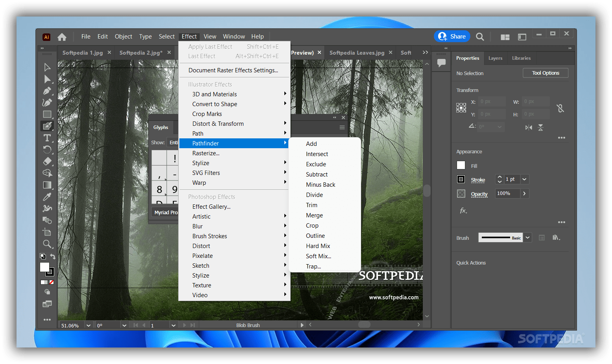The width and height of the screenshot is (612, 364).
Task: Select the Eyedropper tool
Action: point(47,197)
